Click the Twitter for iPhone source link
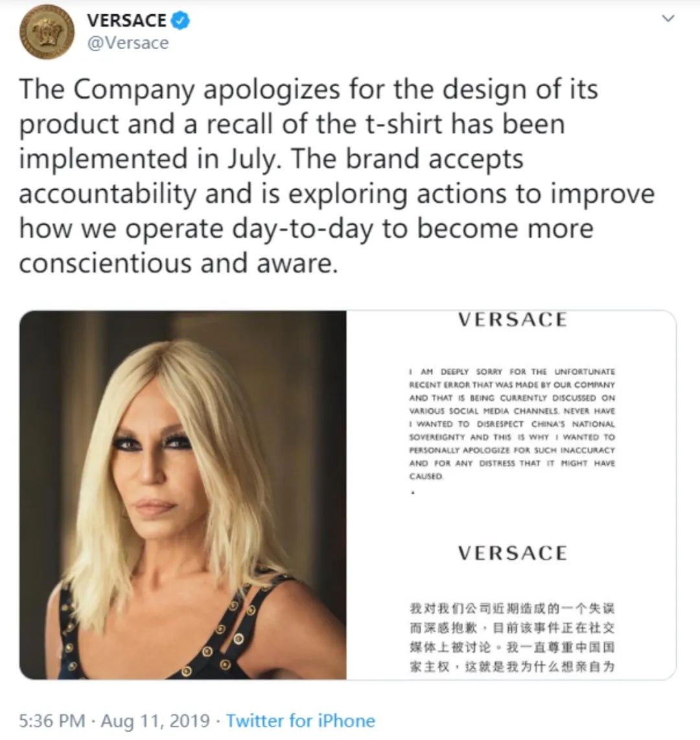Screen dimensions: 700x740 pyautogui.click(x=301, y=721)
